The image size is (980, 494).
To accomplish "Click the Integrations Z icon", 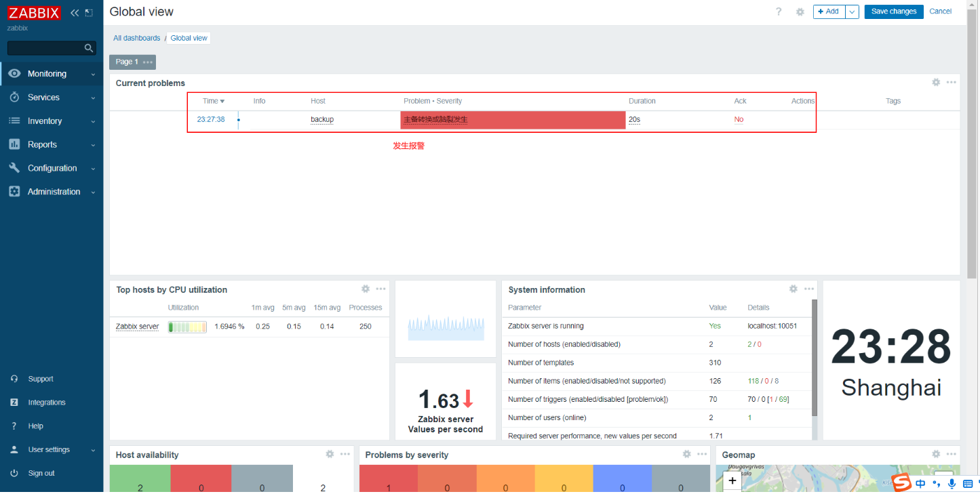I will point(14,403).
